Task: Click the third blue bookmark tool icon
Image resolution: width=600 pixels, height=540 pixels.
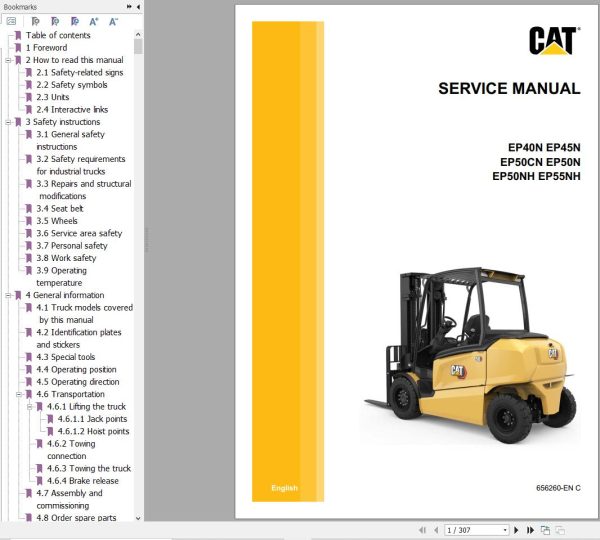Action: [75, 21]
